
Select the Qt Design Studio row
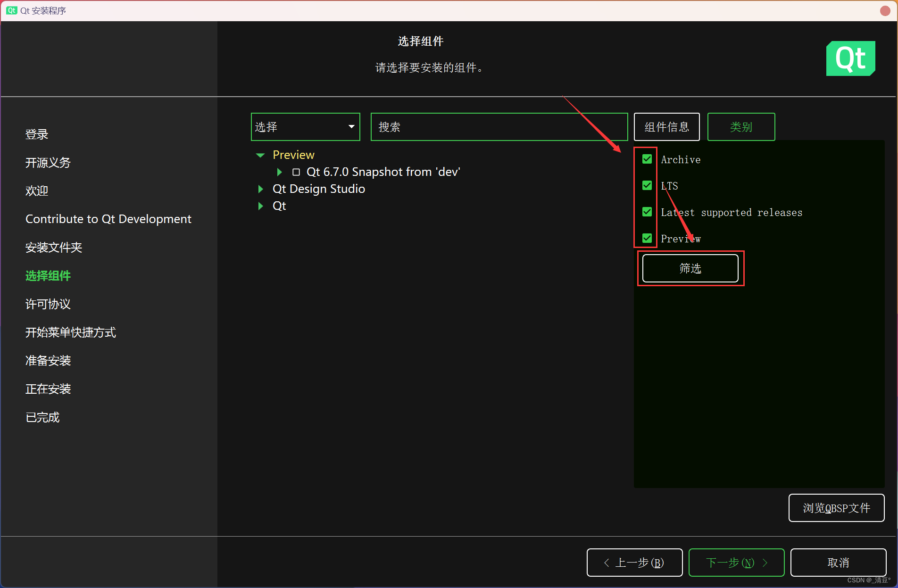(319, 189)
